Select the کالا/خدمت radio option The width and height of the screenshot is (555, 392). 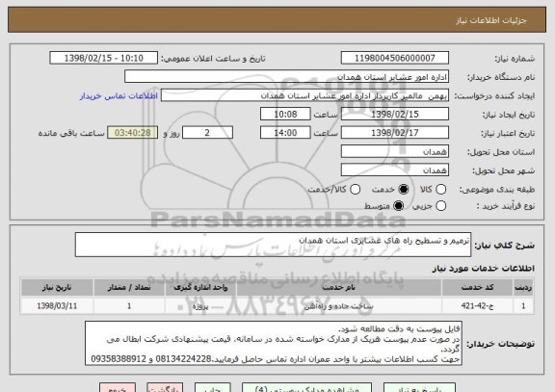(355, 190)
